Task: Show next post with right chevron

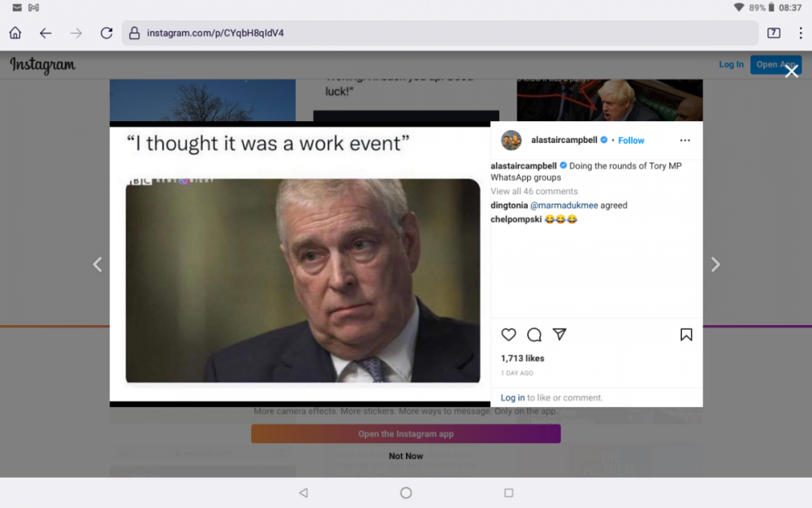Action: coord(715,265)
